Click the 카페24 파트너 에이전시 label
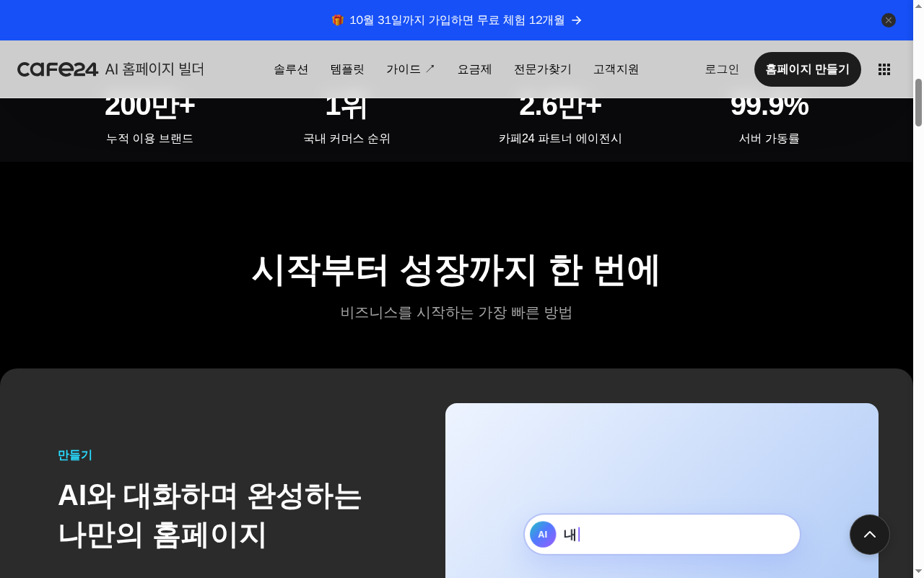Screen dimensions: 924x578 (x=560, y=139)
